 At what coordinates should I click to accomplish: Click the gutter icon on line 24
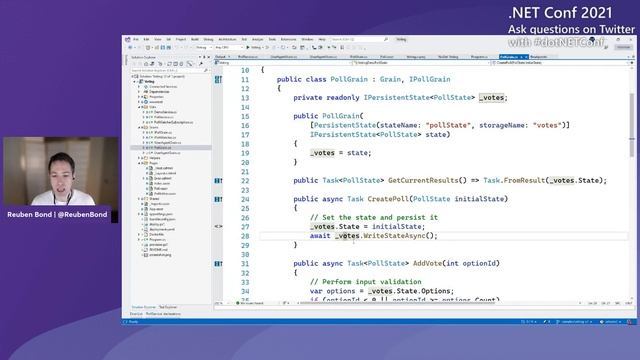218,199
